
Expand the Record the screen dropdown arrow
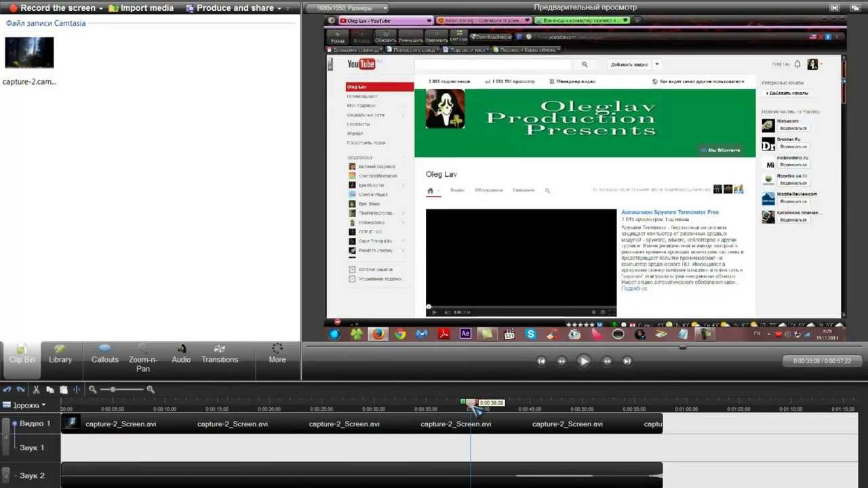(101, 9)
